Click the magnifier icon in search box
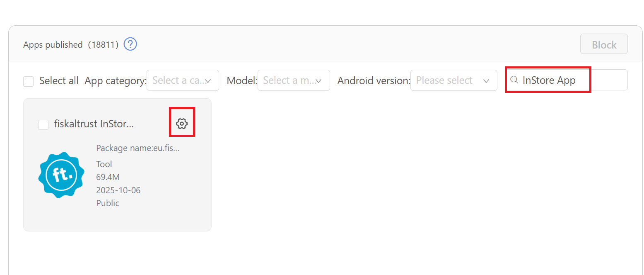644x275 pixels. 514,80
